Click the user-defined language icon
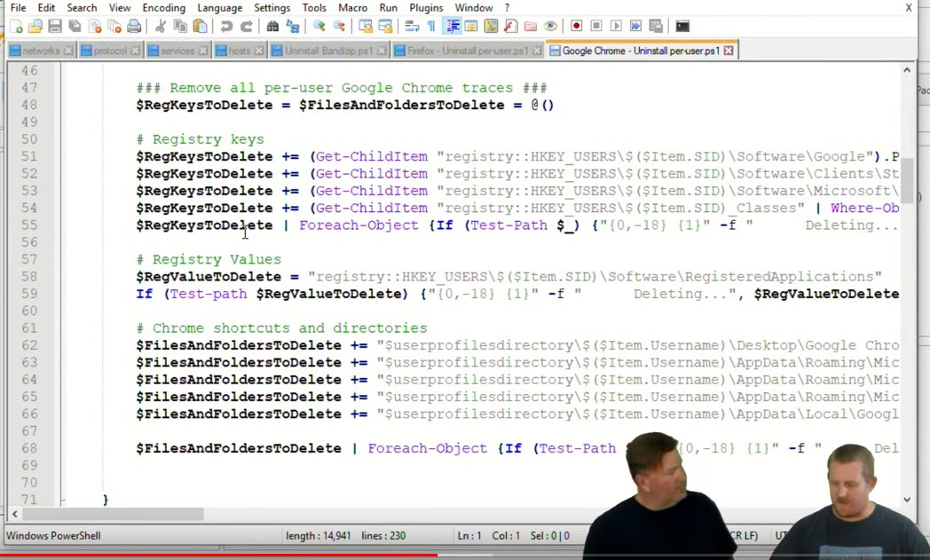The image size is (930, 560). click(x=471, y=26)
